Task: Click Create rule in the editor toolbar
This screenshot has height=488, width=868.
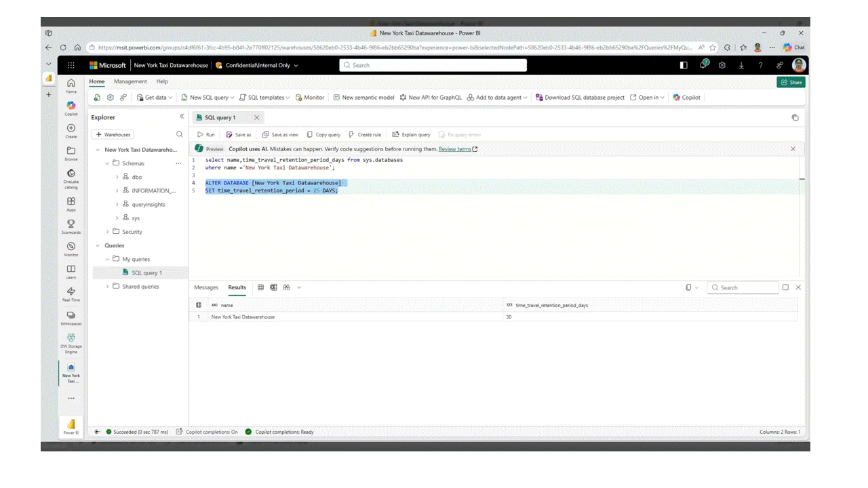Action: (364, 135)
